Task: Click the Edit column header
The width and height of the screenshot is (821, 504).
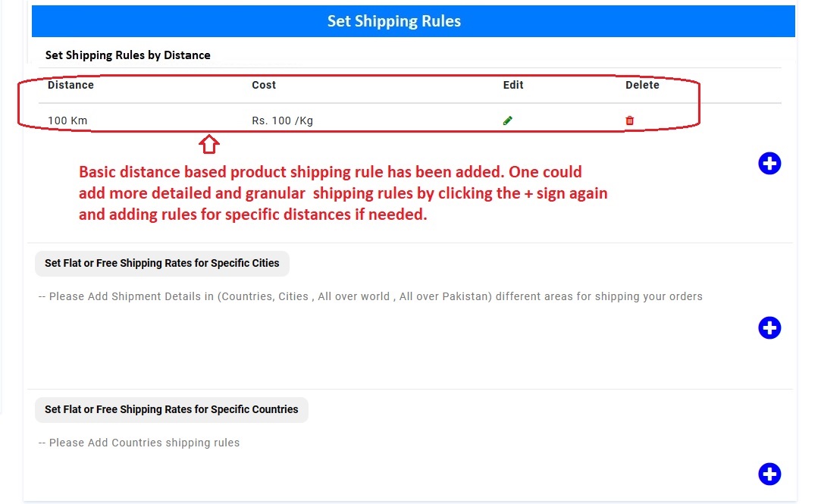Action: pyautogui.click(x=513, y=85)
